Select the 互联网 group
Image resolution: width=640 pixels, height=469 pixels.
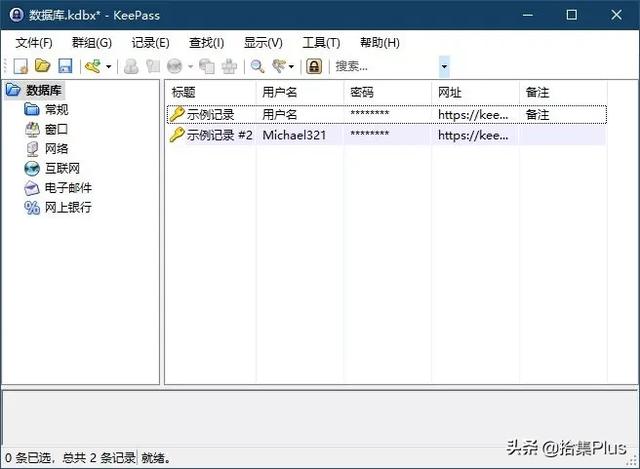point(62,168)
